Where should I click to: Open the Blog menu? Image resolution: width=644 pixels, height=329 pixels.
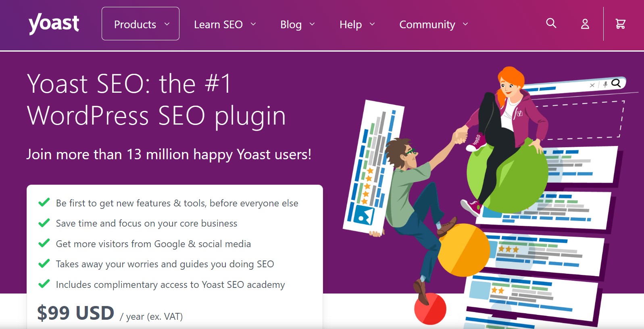click(x=298, y=25)
